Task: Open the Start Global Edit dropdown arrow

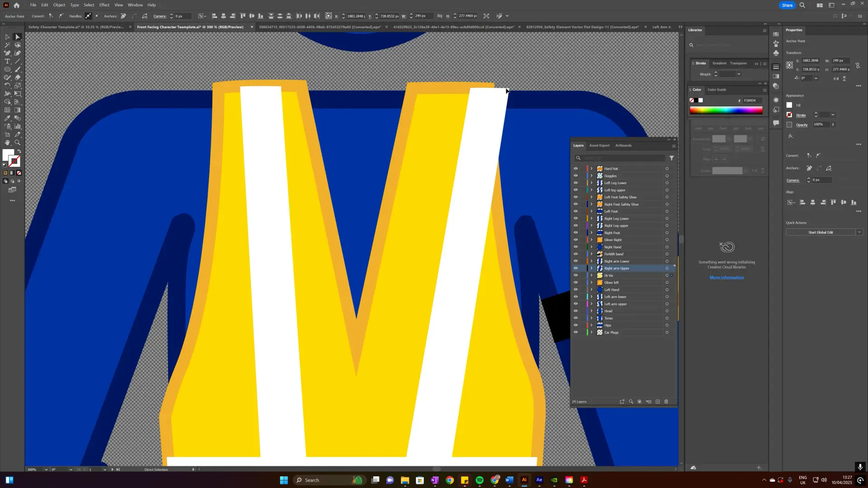Action: pyautogui.click(x=859, y=232)
